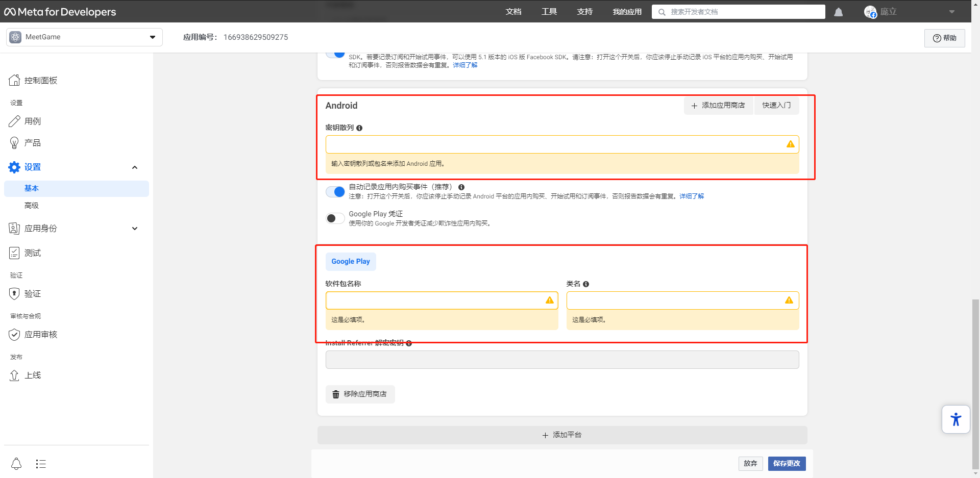Open 应用审核 in the sidebar
The width and height of the screenshot is (980, 478).
(x=33, y=334)
